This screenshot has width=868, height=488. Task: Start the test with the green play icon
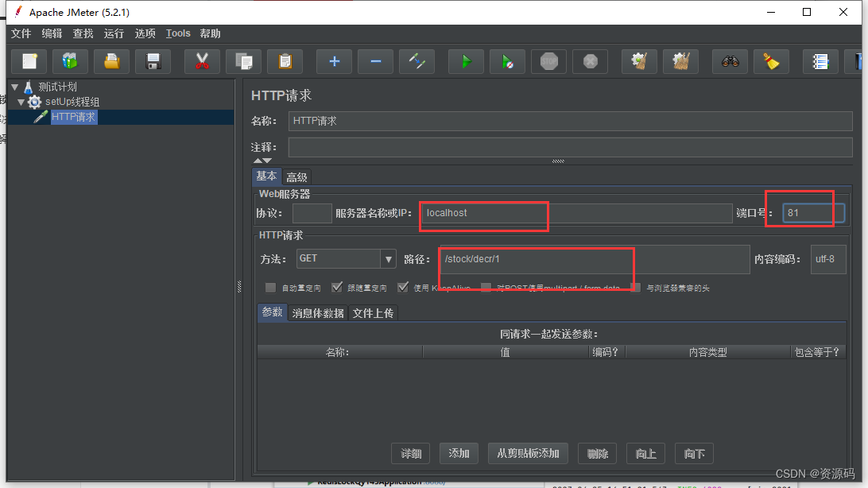tap(466, 61)
